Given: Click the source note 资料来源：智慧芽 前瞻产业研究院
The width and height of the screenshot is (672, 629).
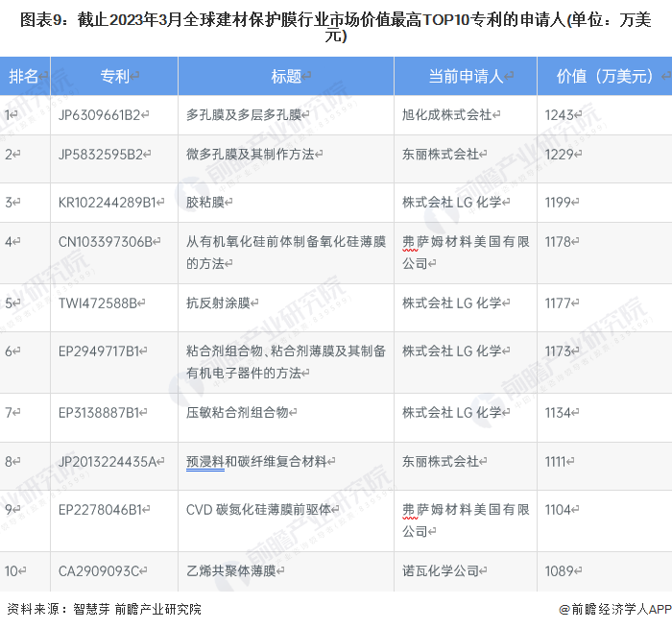Looking at the screenshot, I should tap(104, 609).
